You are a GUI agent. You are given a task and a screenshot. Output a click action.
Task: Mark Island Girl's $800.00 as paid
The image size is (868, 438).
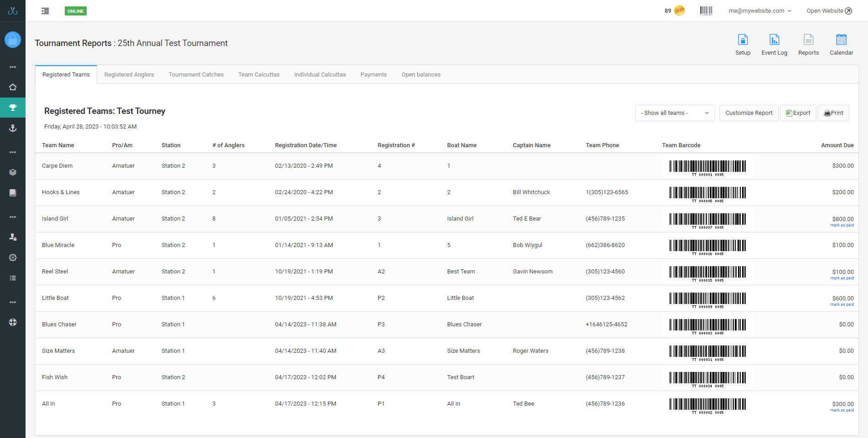pyautogui.click(x=842, y=225)
